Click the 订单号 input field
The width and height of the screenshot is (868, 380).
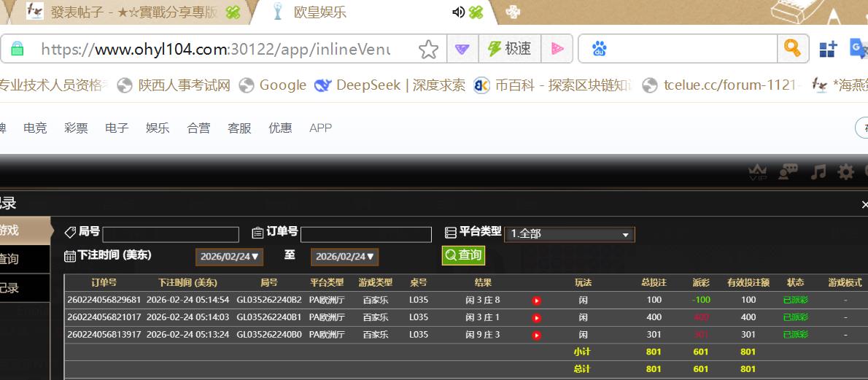tap(366, 234)
